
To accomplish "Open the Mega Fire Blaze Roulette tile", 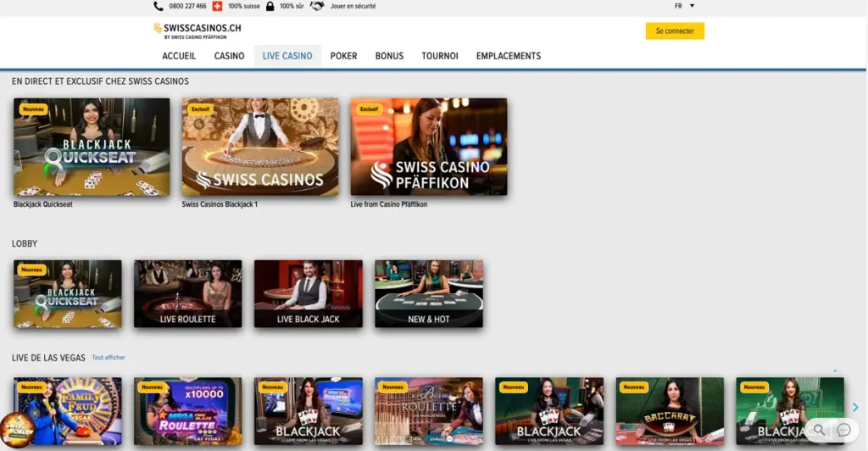I will [x=187, y=411].
